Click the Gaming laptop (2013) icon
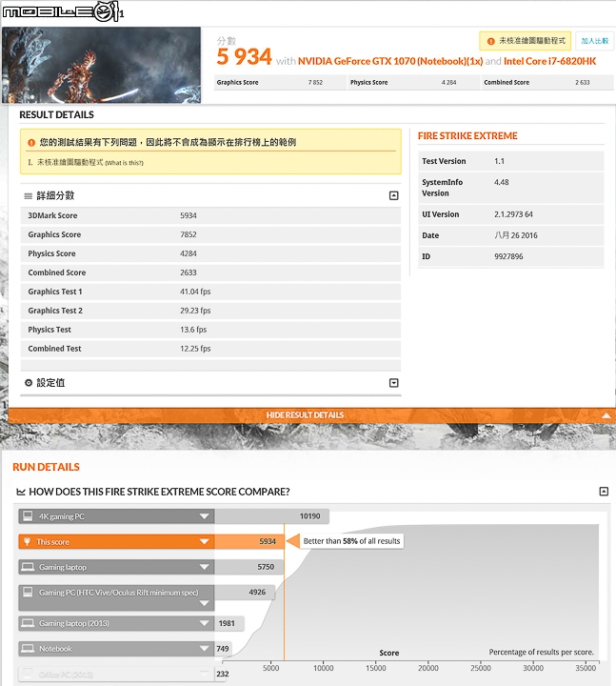This screenshot has height=686, width=616. 28,623
